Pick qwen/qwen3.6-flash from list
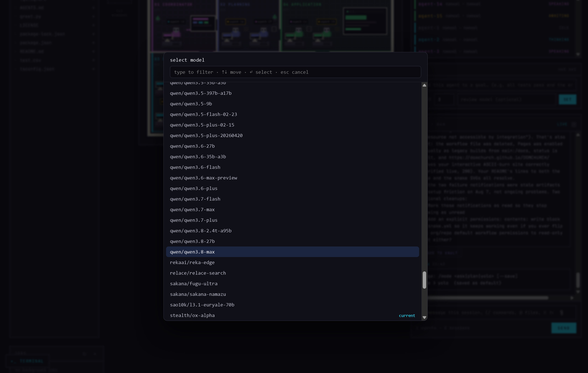Viewport: 588px width, 373px height. click(292, 167)
